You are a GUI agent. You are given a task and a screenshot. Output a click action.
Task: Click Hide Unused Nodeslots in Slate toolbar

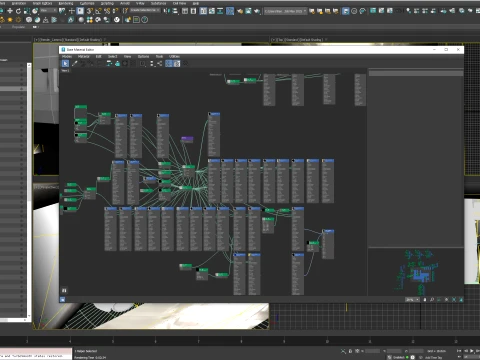coord(117,63)
